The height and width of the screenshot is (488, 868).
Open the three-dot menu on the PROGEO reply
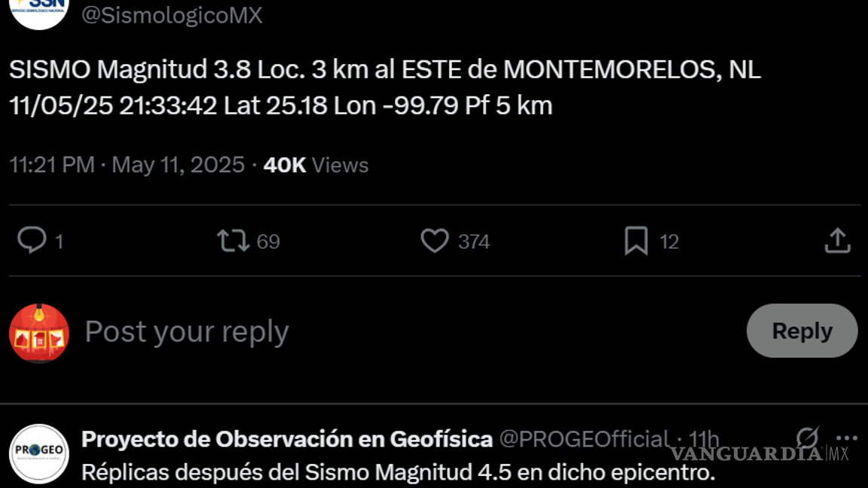click(x=846, y=438)
